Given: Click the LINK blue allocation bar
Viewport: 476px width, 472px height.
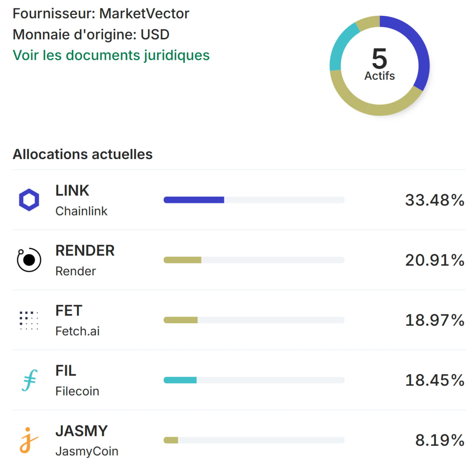Looking at the screenshot, I should click(194, 200).
